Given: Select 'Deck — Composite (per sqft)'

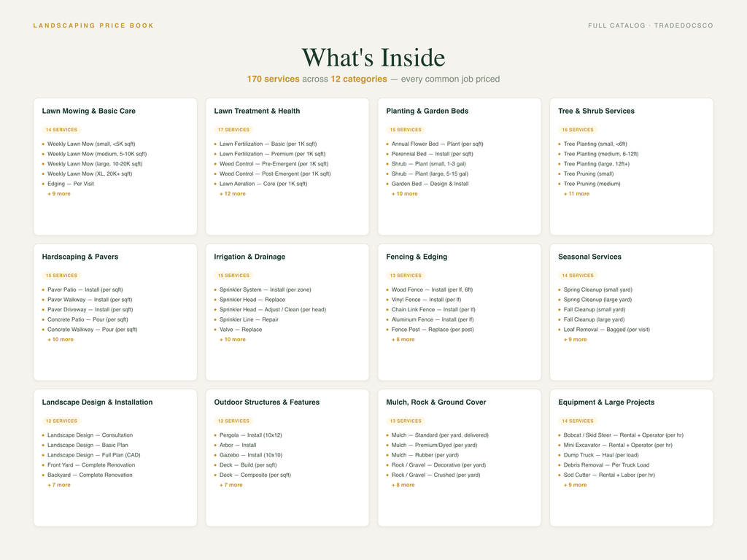Looking at the screenshot, I should (x=255, y=475).
